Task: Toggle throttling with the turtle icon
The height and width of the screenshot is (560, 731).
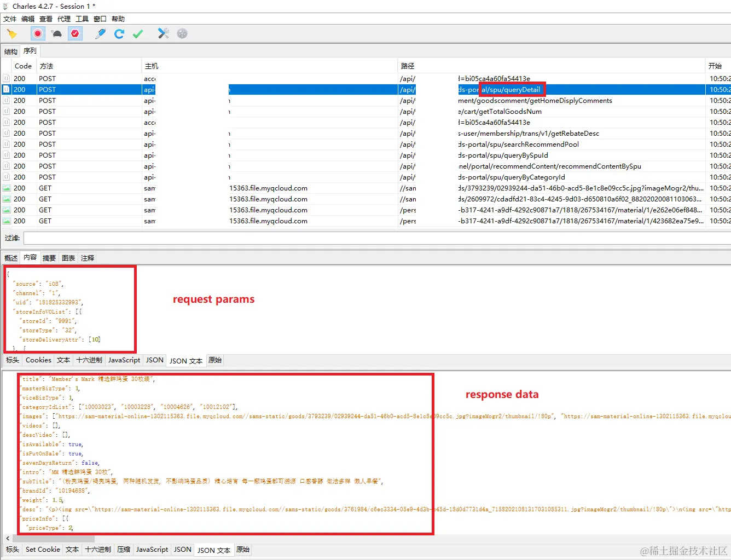Action: (56, 34)
